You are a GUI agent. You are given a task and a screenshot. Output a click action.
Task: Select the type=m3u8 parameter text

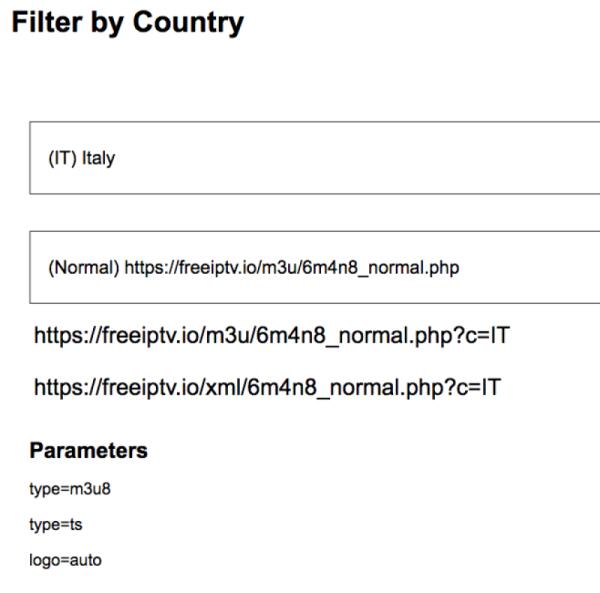click(62, 489)
